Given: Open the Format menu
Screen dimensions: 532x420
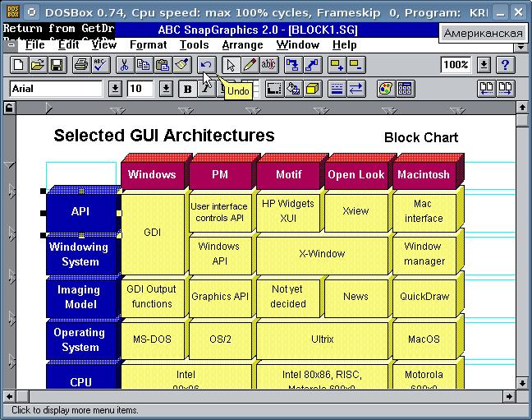Looking at the screenshot, I should (148, 45).
